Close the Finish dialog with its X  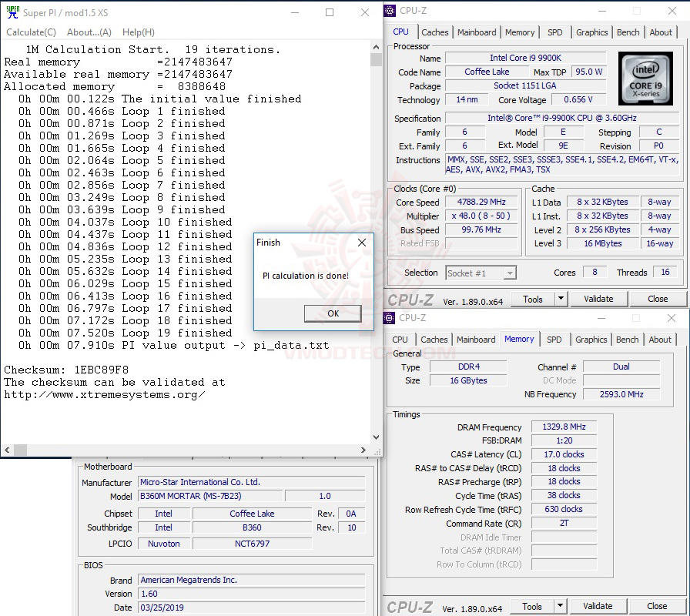[362, 243]
